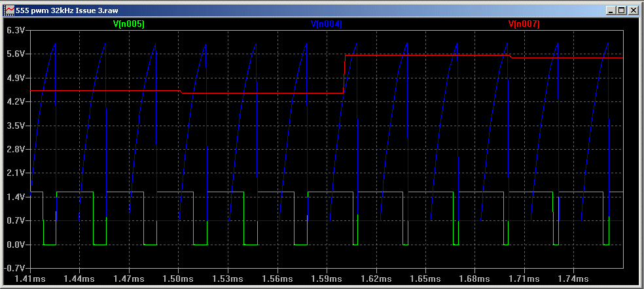The height and width of the screenshot is (289, 644).
Task: Click the title '555 pwm 32kHz Issue 3.raw'
Action: tap(67, 10)
